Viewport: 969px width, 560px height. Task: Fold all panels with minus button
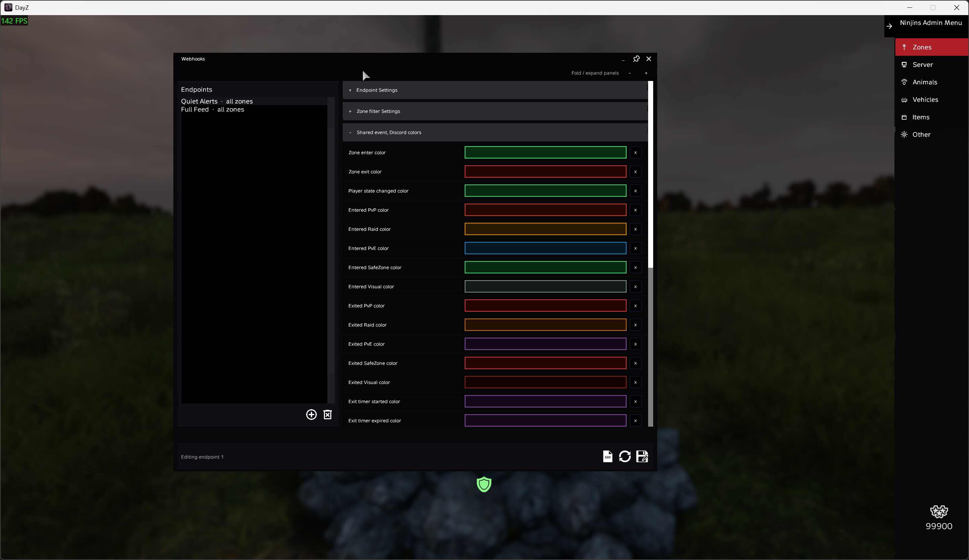(630, 73)
